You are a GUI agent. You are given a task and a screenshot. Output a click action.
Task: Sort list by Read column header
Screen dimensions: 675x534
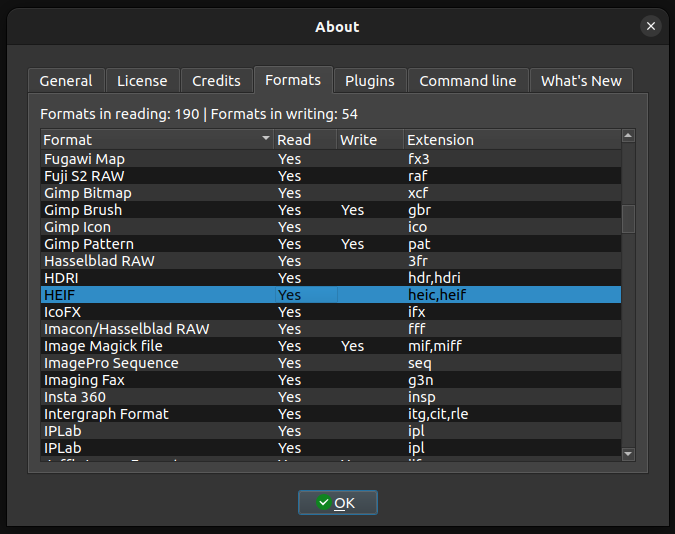click(x=304, y=140)
